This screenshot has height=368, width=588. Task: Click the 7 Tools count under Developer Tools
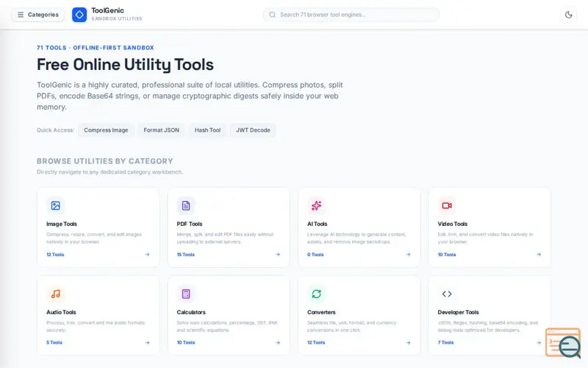pos(445,342)
